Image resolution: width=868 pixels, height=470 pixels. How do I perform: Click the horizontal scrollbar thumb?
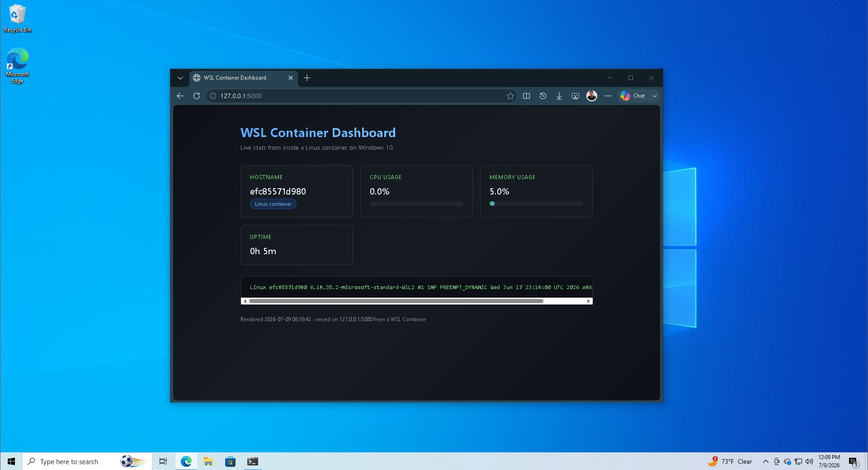(396, 301)
